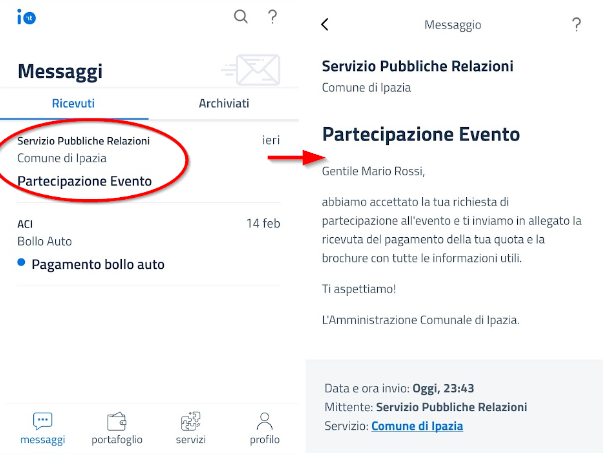Tap the Servizio Pubbliche Relazioni detail header
605x454 pixels.
pyautogui.click(x=418, y=67)
